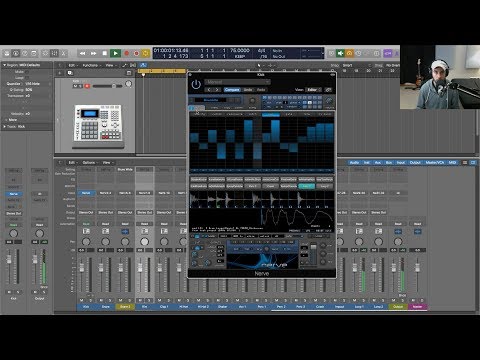The width and height of the screenshot is (480, 360).
Task: Open the mixer Edit menu
Action: click(x=72, y=162)
